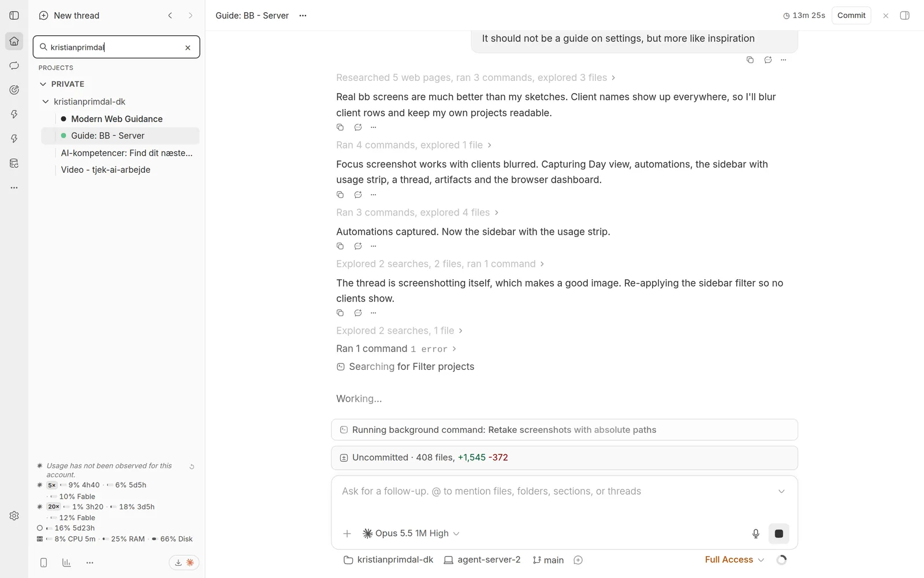This screenshot has width=924, height=578.
Task: Refresh the usage observation notice
Action: [192, 466]
